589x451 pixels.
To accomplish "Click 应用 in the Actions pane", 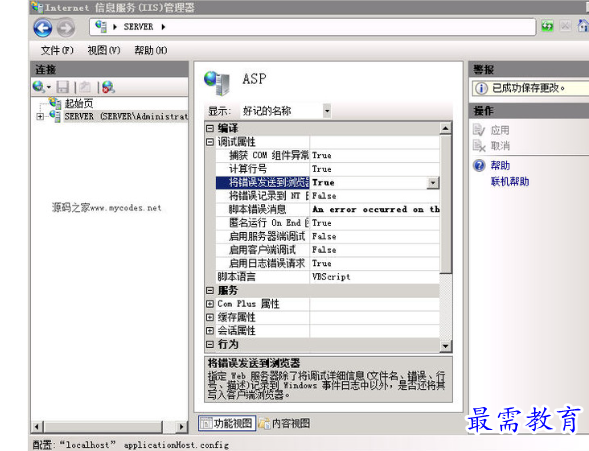I will [x=500, y=130].
